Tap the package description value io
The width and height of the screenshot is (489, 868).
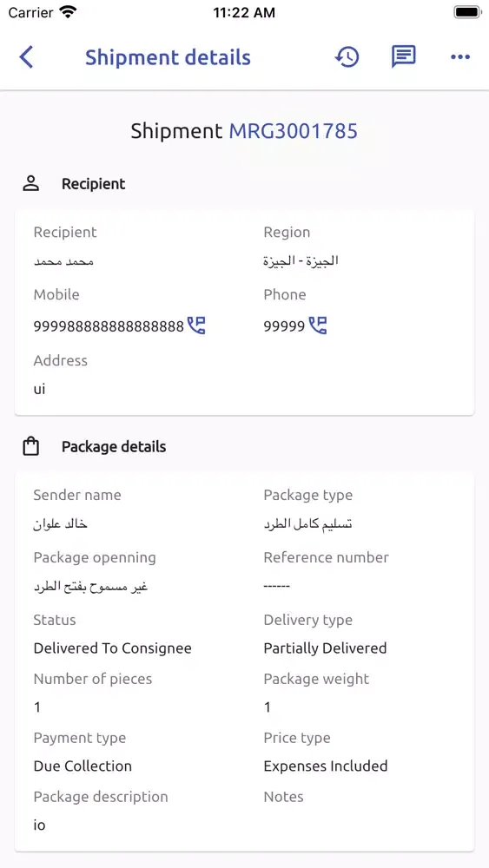[39, 825]
